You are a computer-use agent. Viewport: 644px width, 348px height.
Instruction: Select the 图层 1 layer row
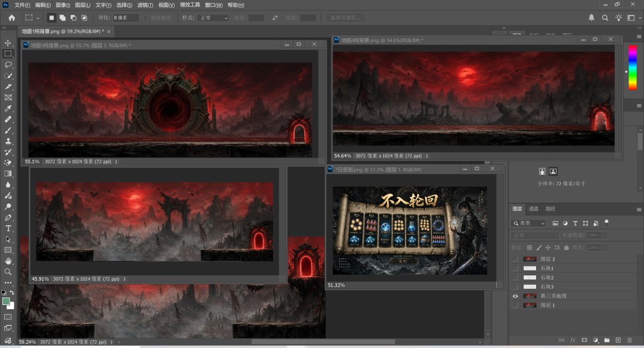click(x=574, y=305)
